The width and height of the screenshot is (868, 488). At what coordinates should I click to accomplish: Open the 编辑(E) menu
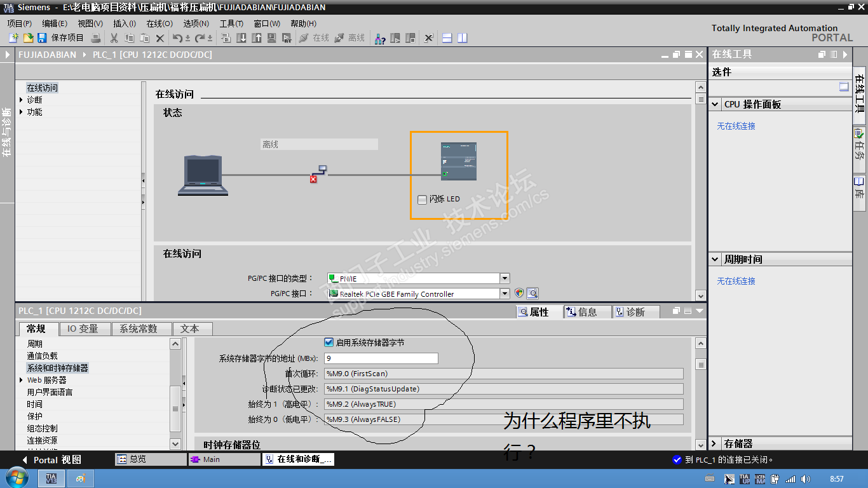tap(55, 24)
